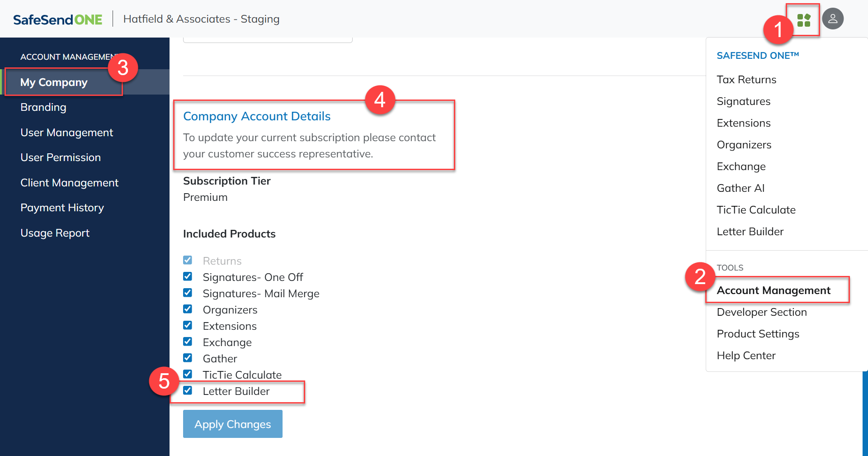The height and width of the screenshot is (456, 868).
Task: Click the Hatfield & Associates - Staging title
Action: click(x=201, y=19)
